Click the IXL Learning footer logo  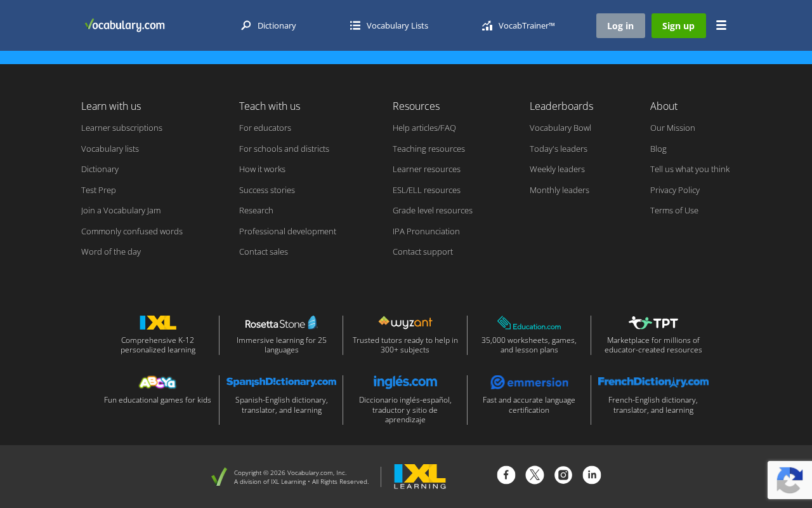[420, 476]
